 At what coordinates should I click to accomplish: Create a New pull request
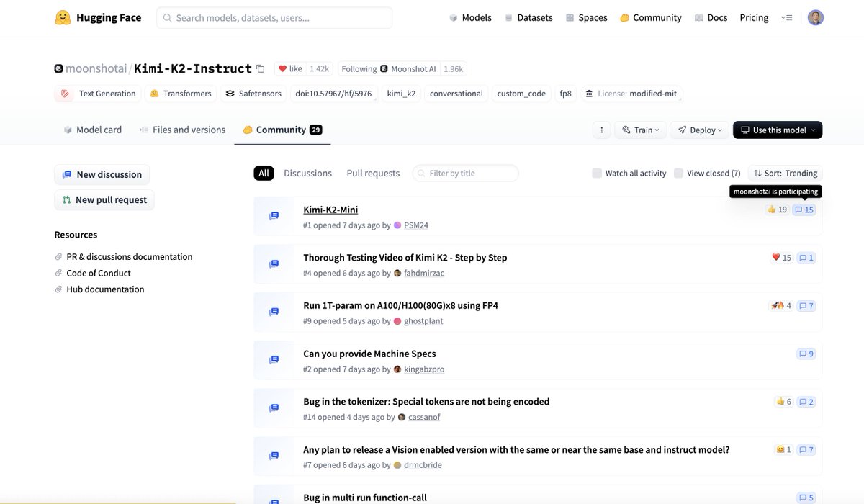pyautogui.click(x=104, y=200)
